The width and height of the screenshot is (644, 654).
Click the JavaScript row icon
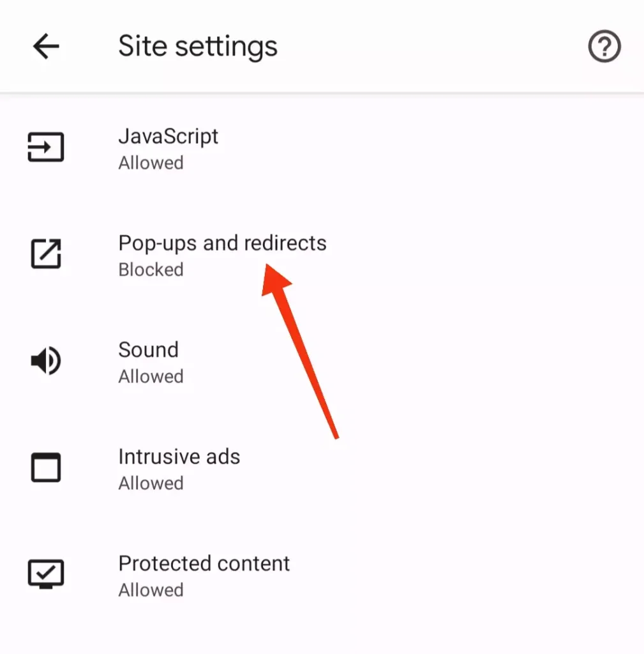pos(46,147)
